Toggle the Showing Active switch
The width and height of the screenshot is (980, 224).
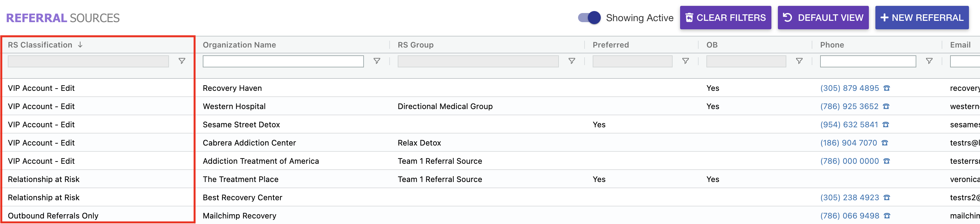[589, 18]
